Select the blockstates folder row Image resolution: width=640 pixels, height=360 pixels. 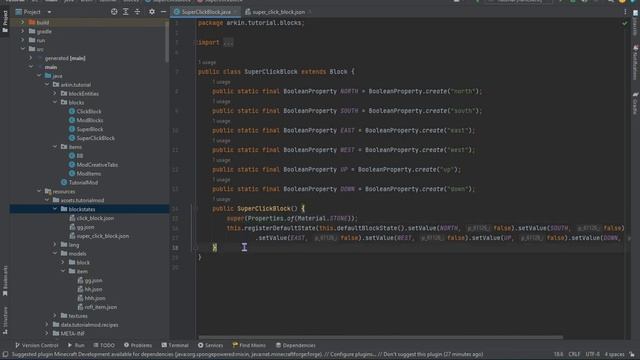point(89,209)
